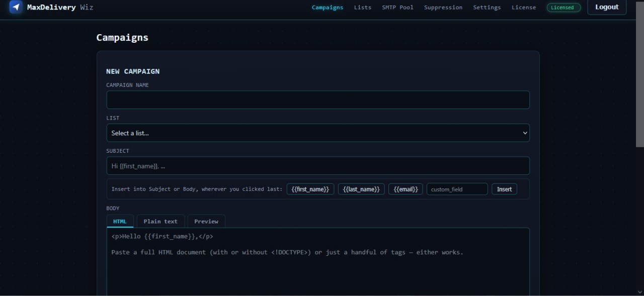The height and width of the screenshot is (296, 644).
Task: Expand the Select a list dropdown
Action: tap(318, 133)
